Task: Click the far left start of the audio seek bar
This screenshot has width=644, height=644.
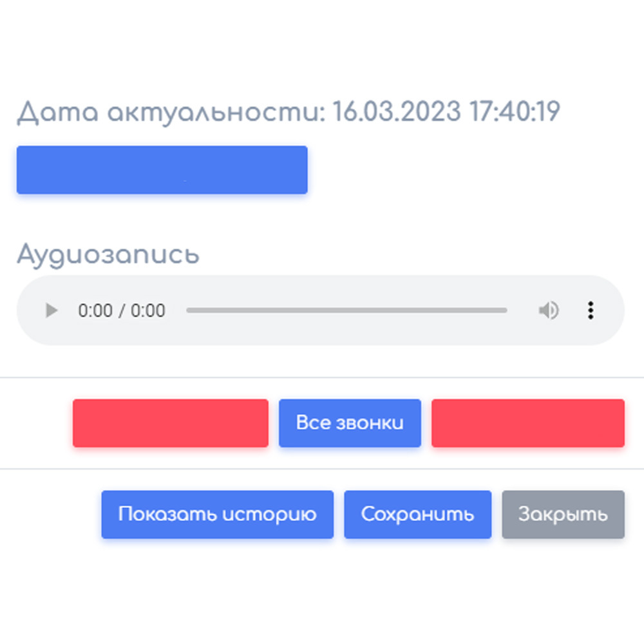Action: 188,310
